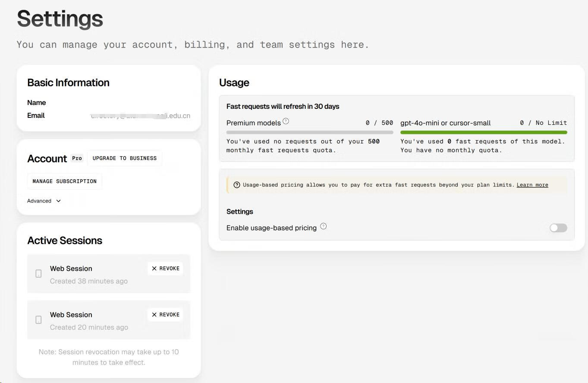Click 'Created 38 minutes ago' text
Image resolution: width=588 pixels, height=383 pixels.
[89, 281]
